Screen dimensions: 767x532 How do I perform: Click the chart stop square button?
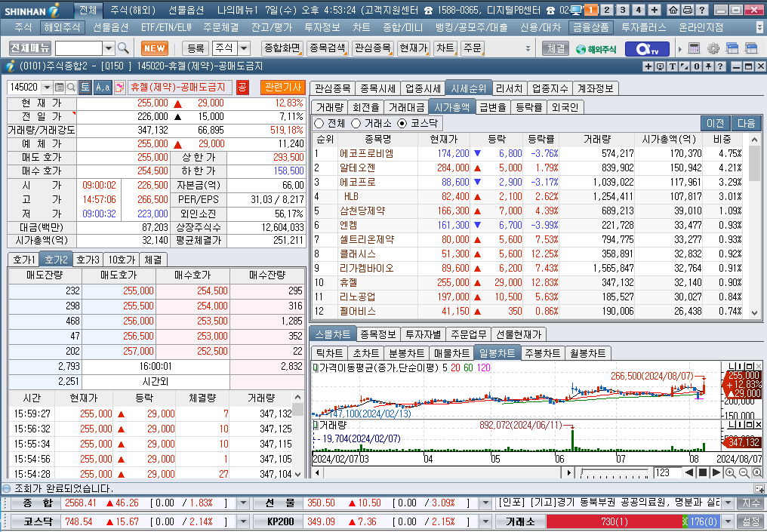(702, 472)
